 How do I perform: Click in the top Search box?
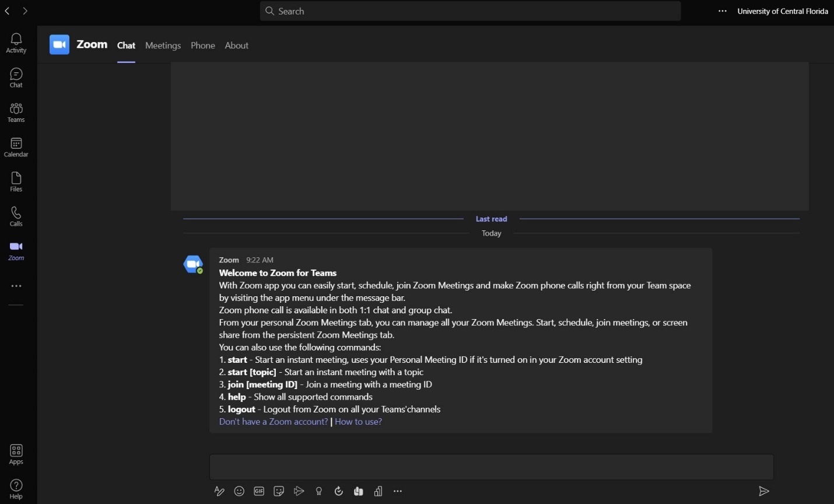[470, 11]
